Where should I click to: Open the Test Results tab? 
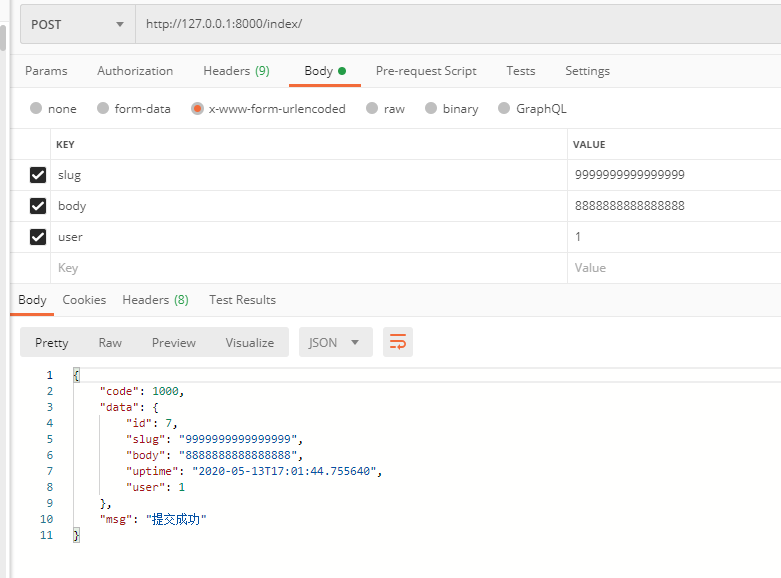click(242, 300)
